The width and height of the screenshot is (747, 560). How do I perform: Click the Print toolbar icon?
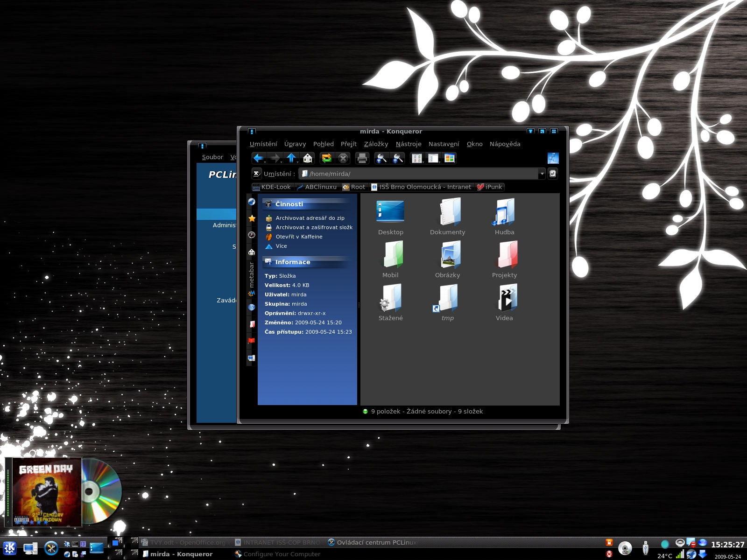362,158
